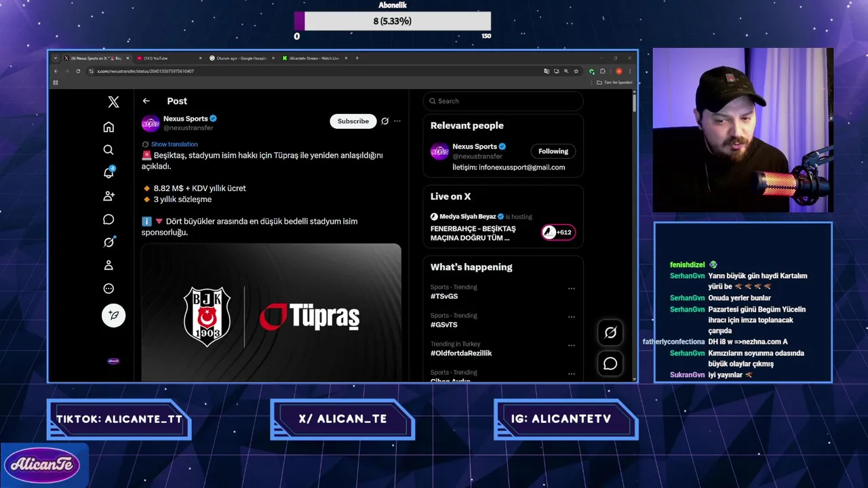Viewport: 868px width, 488px height.
Task: Click Following button for Nexus Sports
Action: (553, 151)
